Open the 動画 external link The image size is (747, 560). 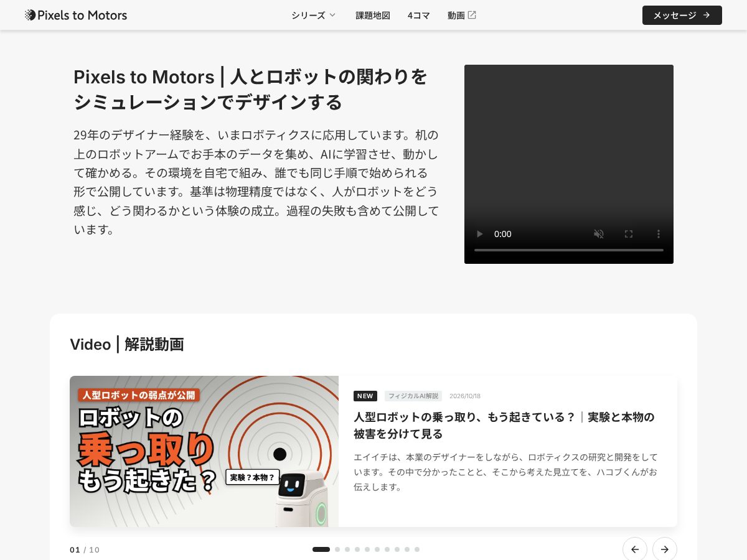pos(462,15)
